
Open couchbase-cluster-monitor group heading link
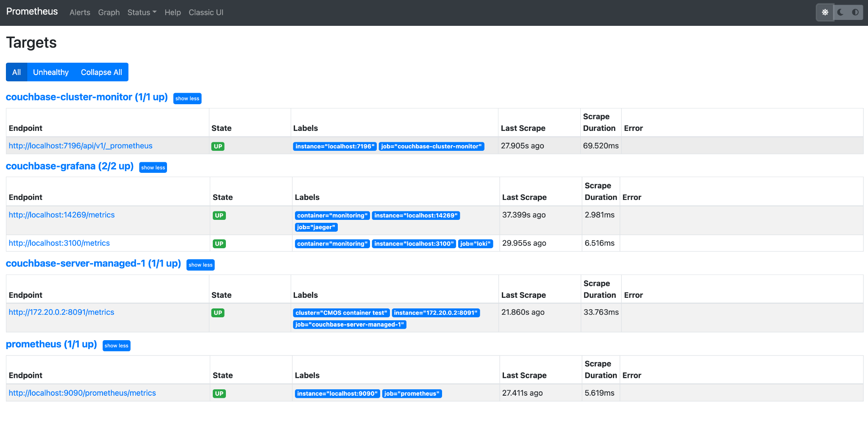click(x=87, y=97)
